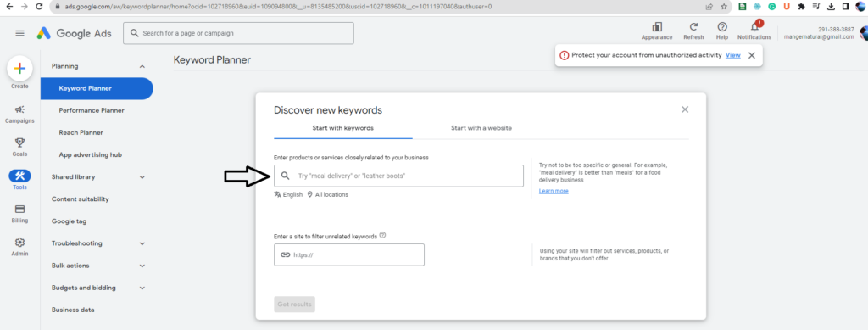Click the View link in alert

tap(733, 55)
